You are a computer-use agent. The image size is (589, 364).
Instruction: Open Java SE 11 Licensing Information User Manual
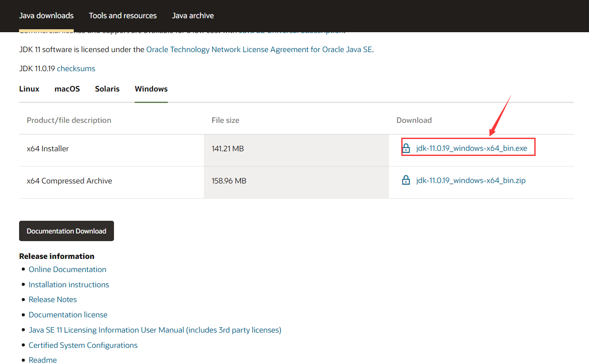coord(155,330)
